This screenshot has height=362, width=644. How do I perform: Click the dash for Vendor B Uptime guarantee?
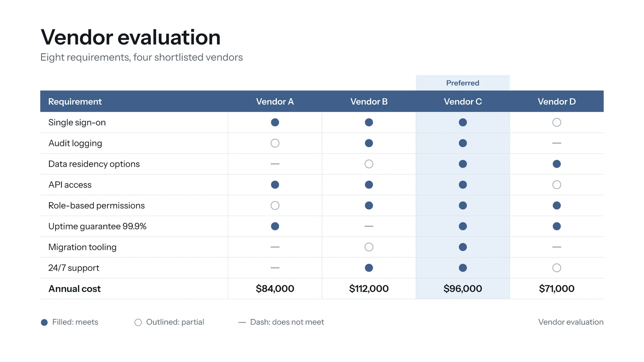[x=369, y=226]
